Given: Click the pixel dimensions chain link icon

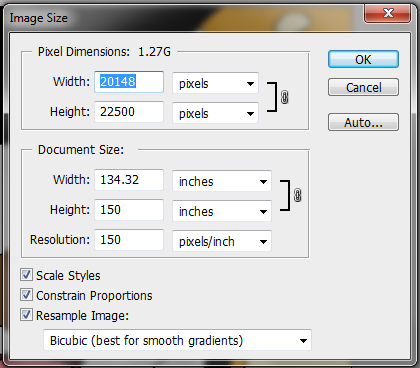Looking at the screenshot, I should click(284, 97).
